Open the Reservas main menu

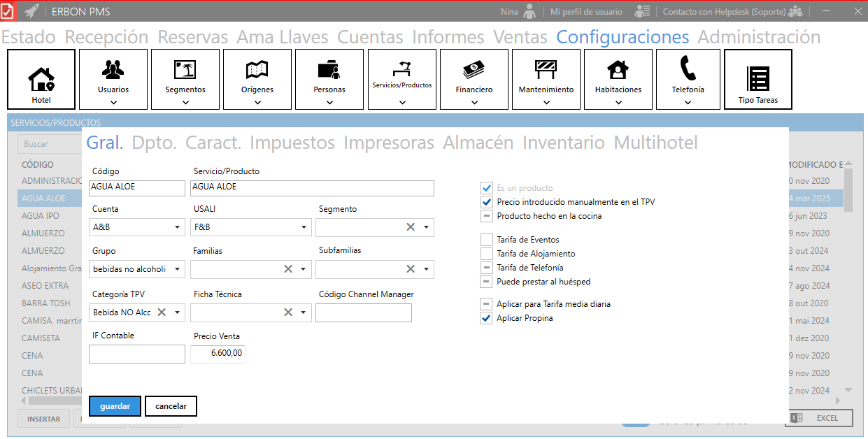pyautogui.click(x=192, y=37)
